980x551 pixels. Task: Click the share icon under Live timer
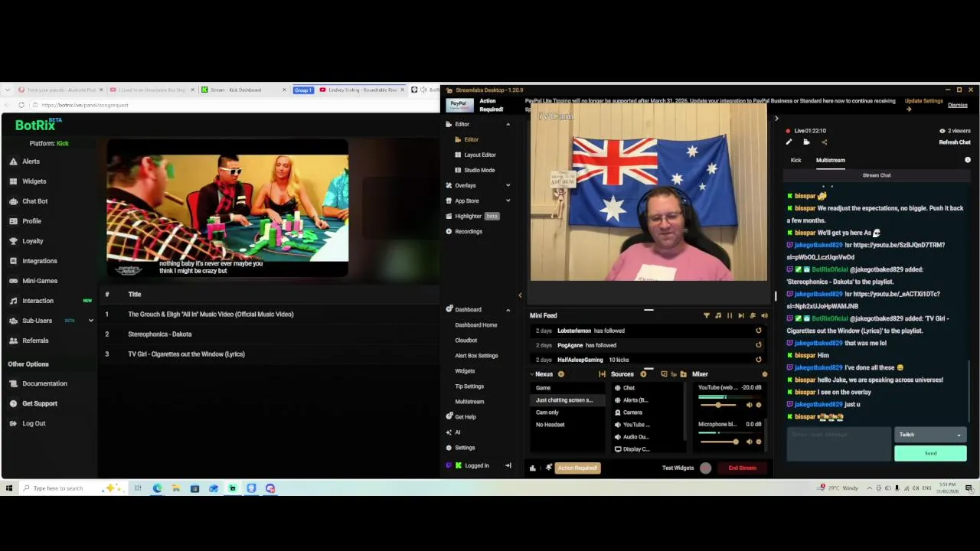[824, 142]
